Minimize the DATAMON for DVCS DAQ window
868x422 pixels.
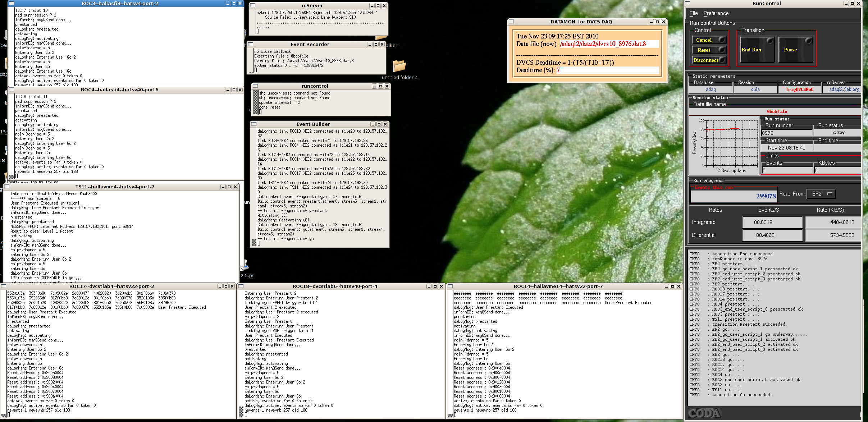[x=651, y=22]
